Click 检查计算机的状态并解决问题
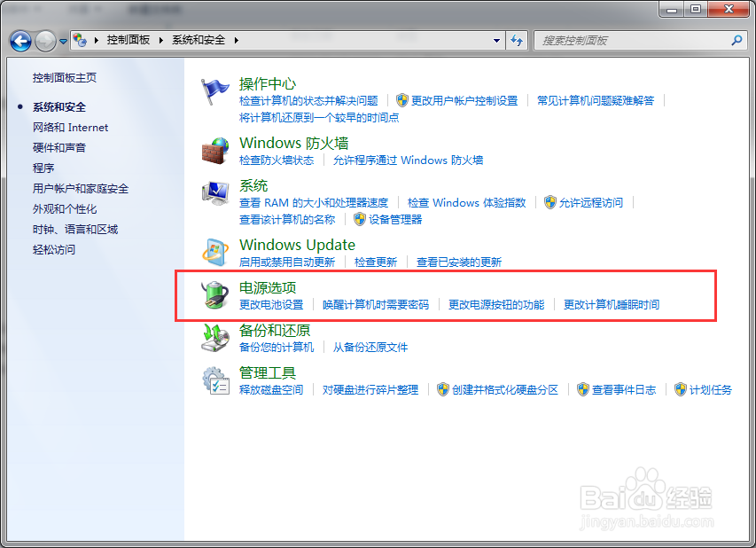This screenshot has width=756, height=548. (308, 100)
